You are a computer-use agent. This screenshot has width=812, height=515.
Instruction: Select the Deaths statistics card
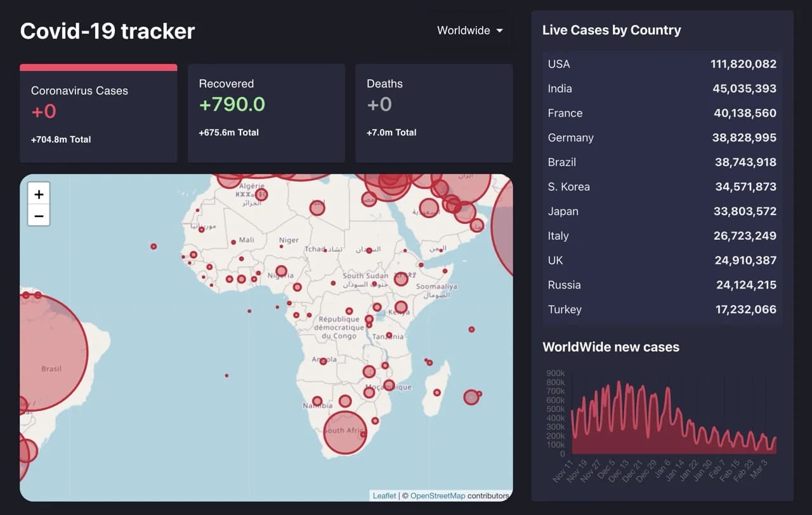click(434, 113)
